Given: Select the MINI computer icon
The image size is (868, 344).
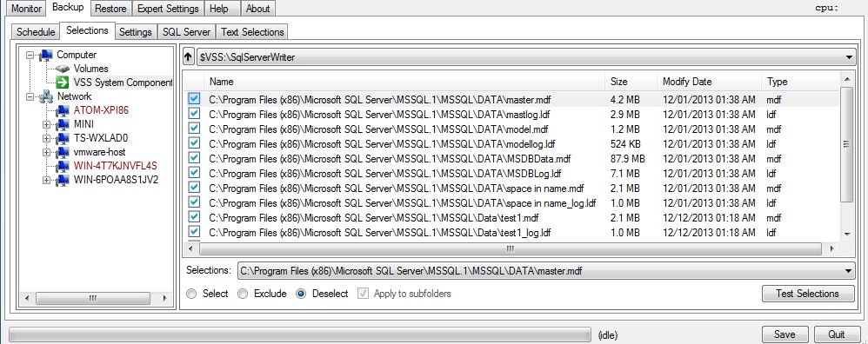Looking at the screenshot, I should click(63, 124).
